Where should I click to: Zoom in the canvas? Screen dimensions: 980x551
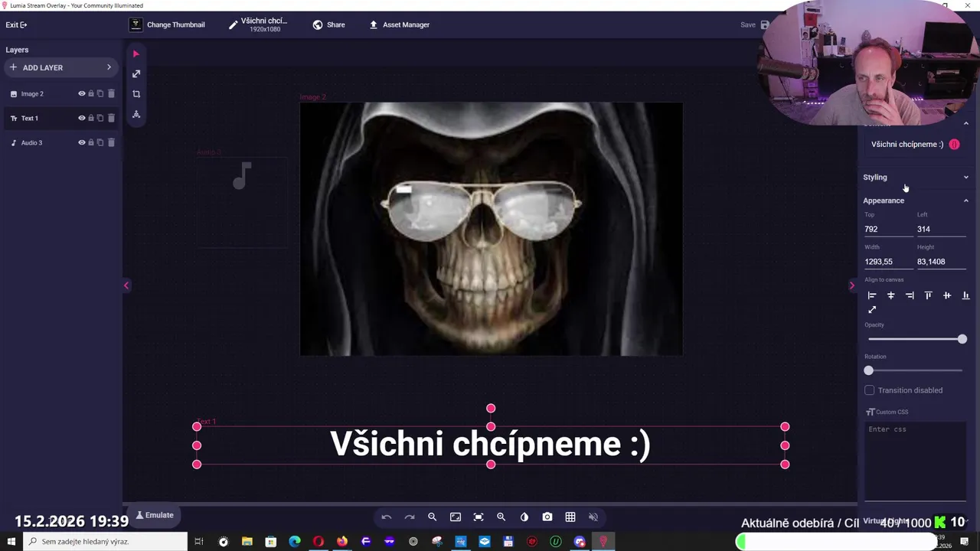click(501, 517)
